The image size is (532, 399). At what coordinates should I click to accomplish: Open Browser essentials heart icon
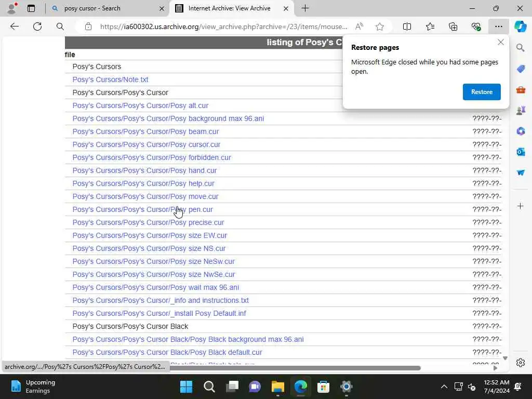tap(476, 26)
